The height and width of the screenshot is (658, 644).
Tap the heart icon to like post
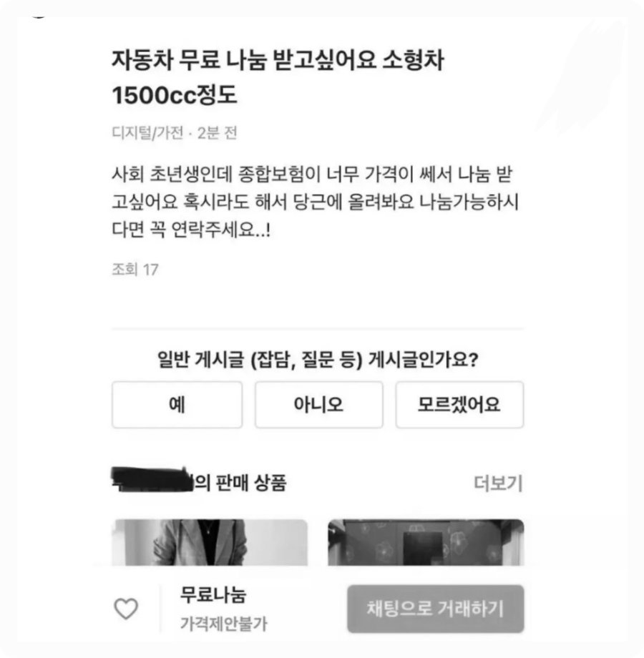[x=126, y=609]
